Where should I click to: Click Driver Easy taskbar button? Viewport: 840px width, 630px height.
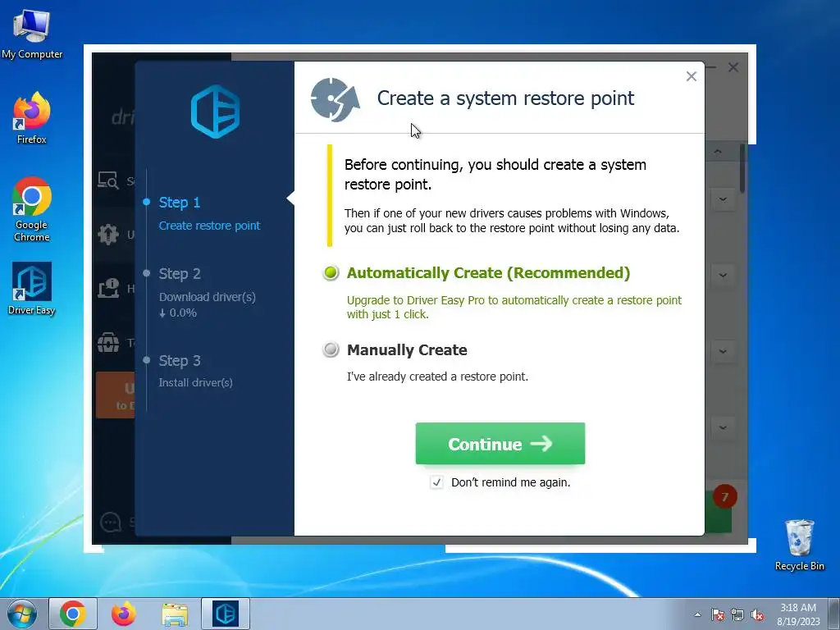[x=226, y=614]
